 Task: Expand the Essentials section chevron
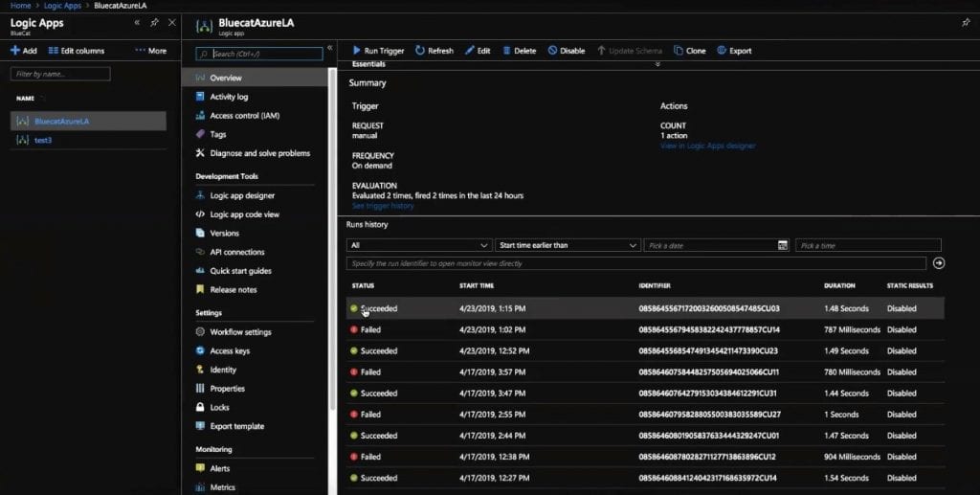657,64
